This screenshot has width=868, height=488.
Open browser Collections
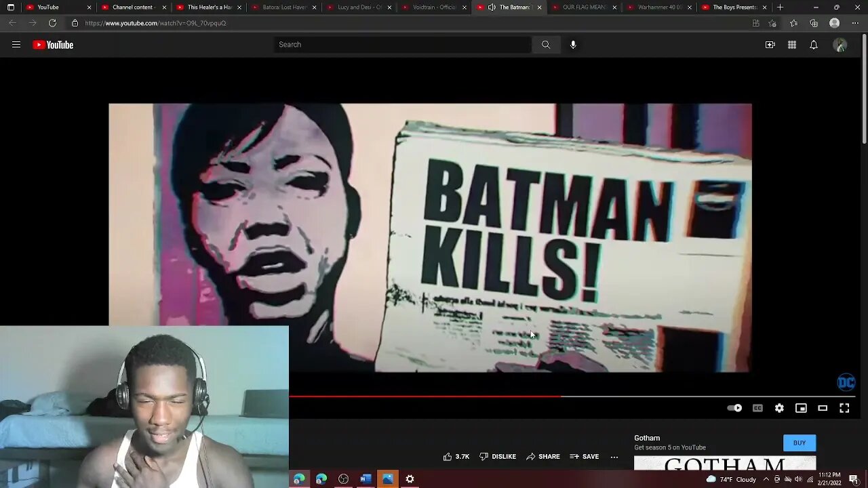tap(814, 23)
